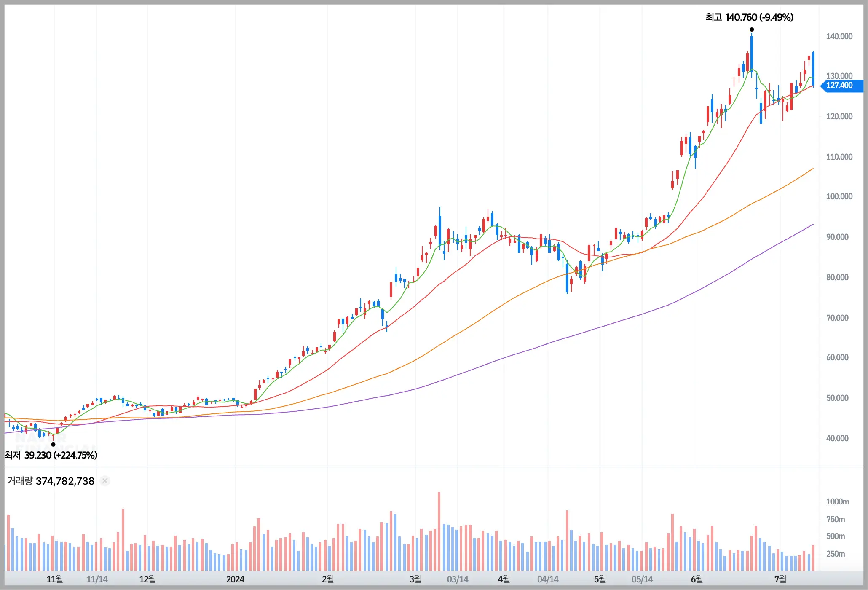
Task: Click the 1000m volume axis label
Action: click(x=837, y=501)
